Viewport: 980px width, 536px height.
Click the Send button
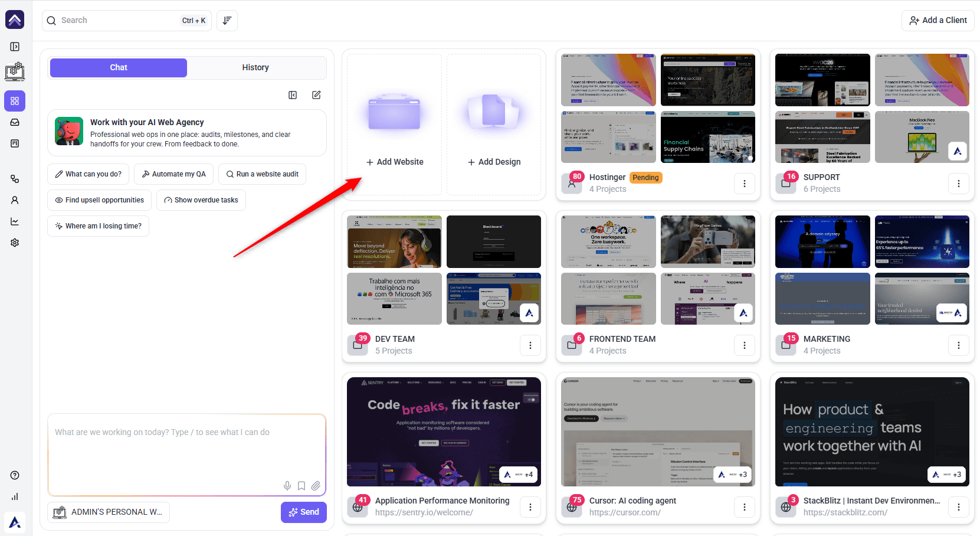tap(304, 512)
